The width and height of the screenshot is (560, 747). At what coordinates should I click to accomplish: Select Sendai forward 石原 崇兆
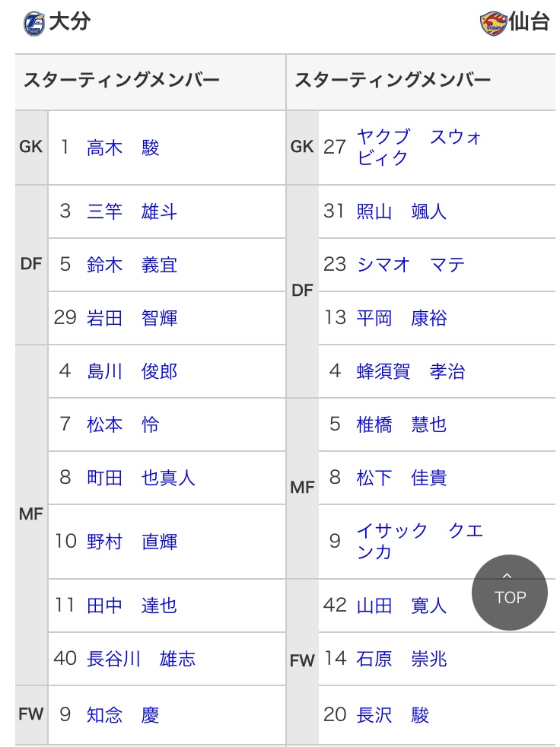402,659
